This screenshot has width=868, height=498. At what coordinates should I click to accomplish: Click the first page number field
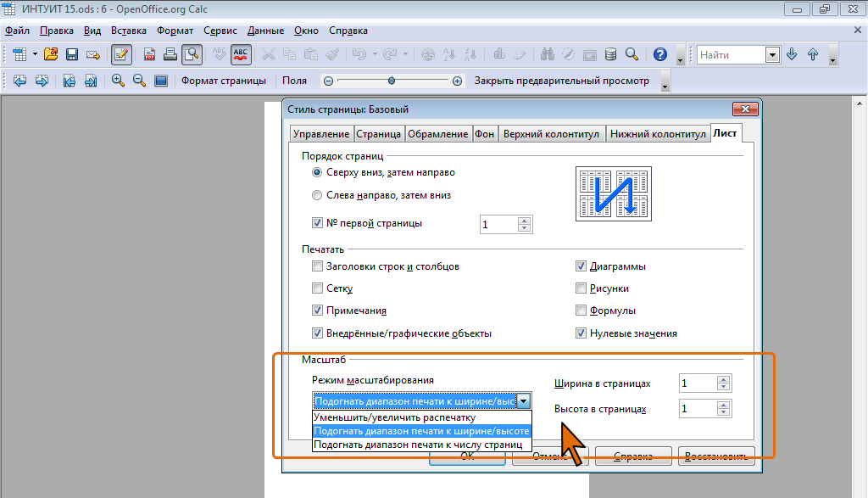point(498,224)
